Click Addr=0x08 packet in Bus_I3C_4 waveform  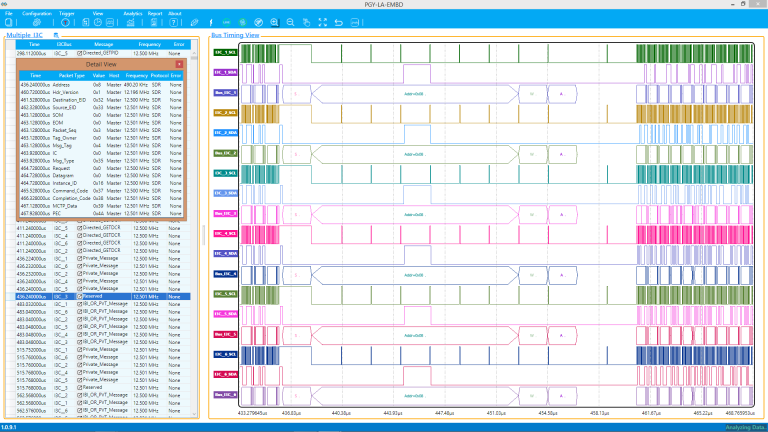click(x=415, y=275)
